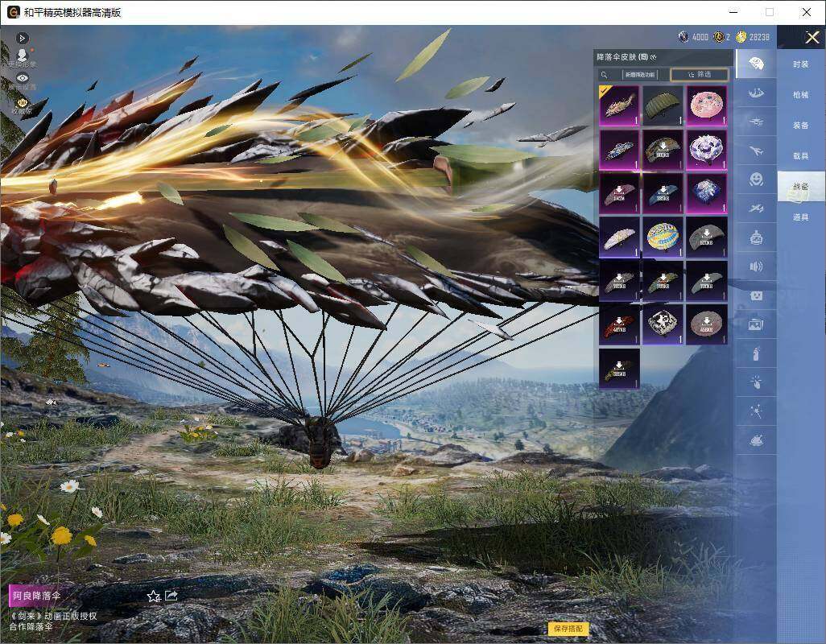This screenshot has width=826, height=644.
Task: Open the tap gesture category icon
Action: [756, 382]
